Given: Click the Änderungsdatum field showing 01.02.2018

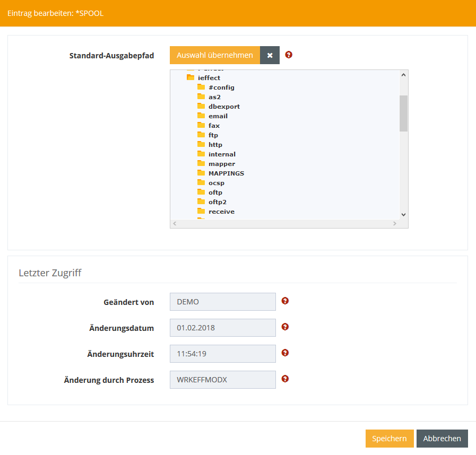Looking at the screenshot, I should point(222,328).
